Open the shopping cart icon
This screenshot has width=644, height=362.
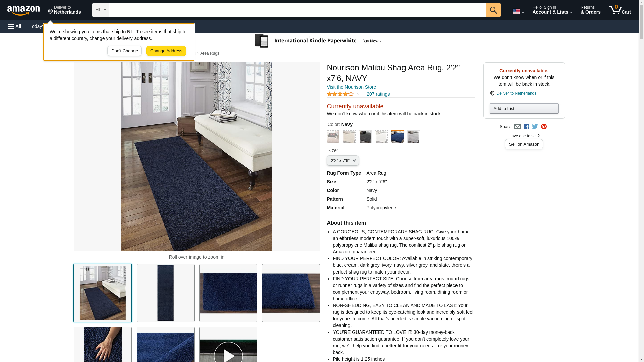(620, 10)
